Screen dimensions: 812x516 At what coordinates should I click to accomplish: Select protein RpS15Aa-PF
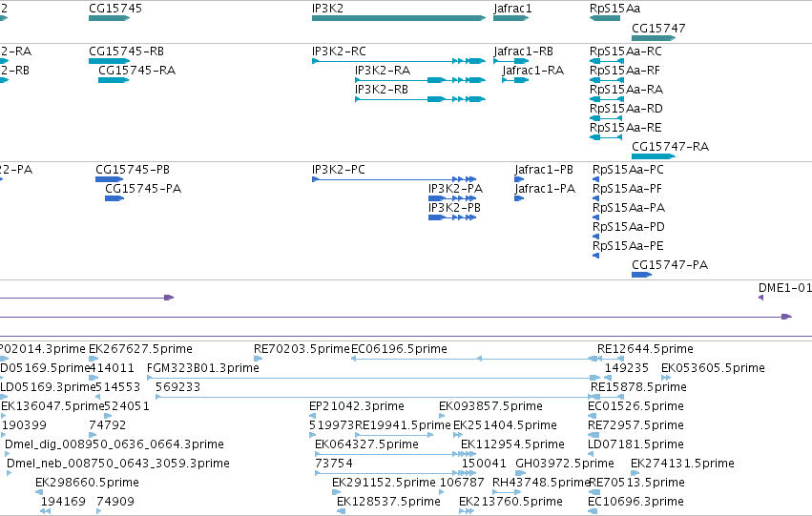tap(627, 189)
